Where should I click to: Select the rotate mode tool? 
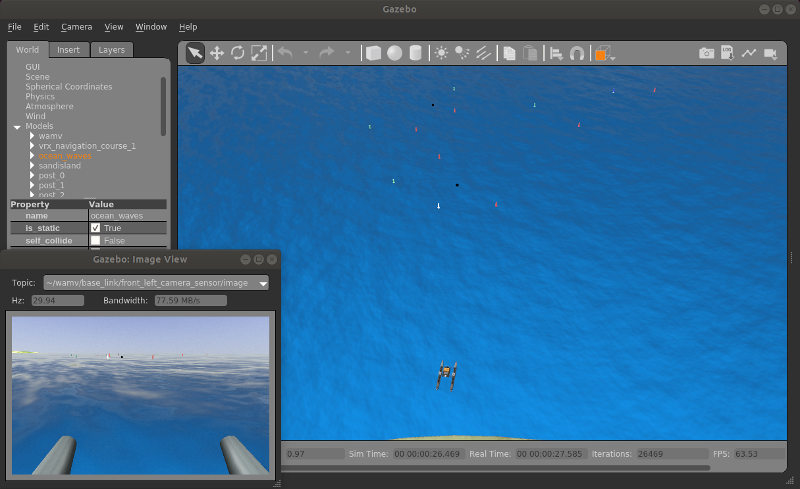[237, 53]
